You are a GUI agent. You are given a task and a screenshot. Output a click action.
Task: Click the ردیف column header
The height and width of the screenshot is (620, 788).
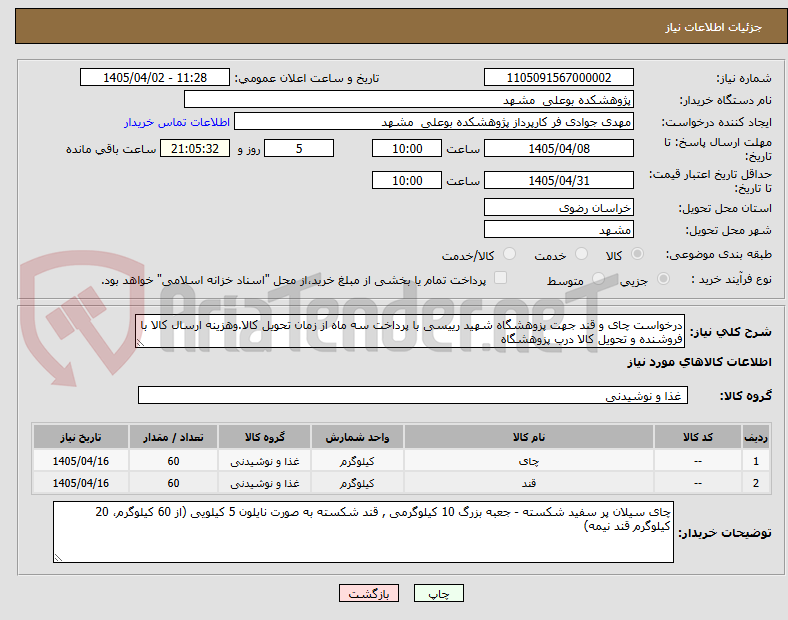(x=756, y=437)
